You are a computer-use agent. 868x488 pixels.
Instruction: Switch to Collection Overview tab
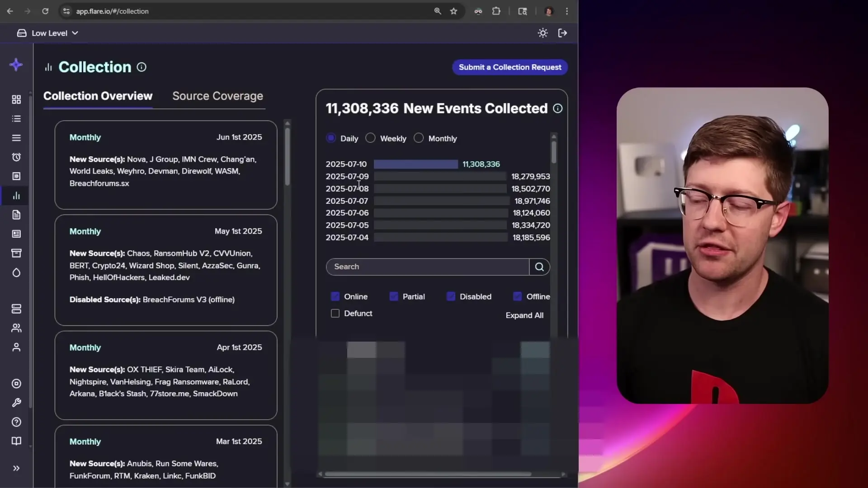(98, 96)
